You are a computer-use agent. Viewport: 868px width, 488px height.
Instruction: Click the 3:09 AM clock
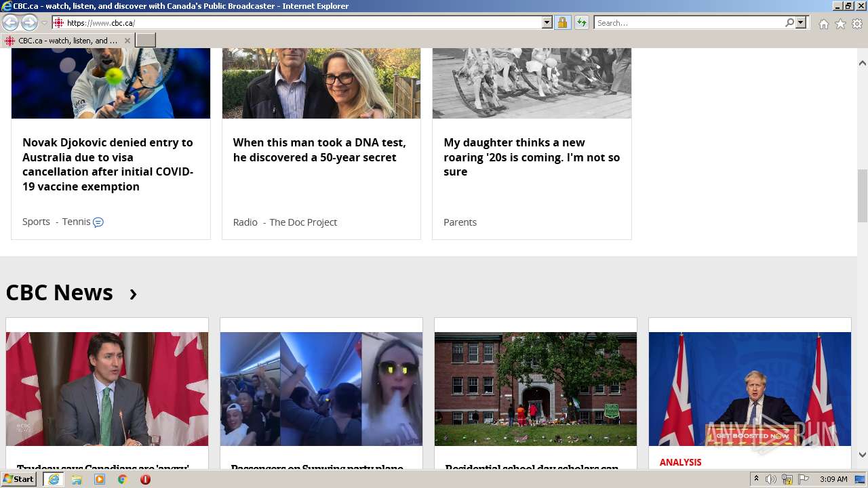[833, 479]
